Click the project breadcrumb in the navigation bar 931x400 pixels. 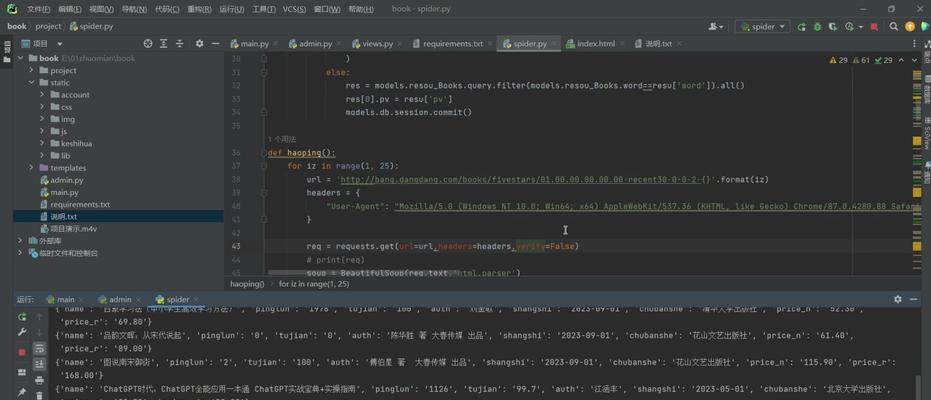tap(48, 27)
